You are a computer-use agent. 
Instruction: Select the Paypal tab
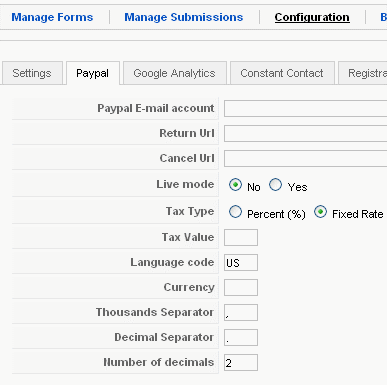[x=92, y=73]
